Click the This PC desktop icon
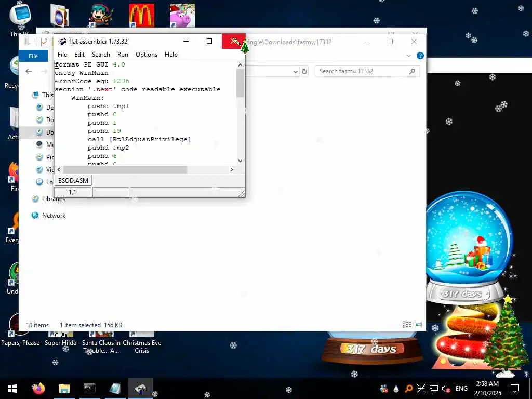The width and height of the screenshot is (532, 399). pyautogui.click(x=20, y=19)
